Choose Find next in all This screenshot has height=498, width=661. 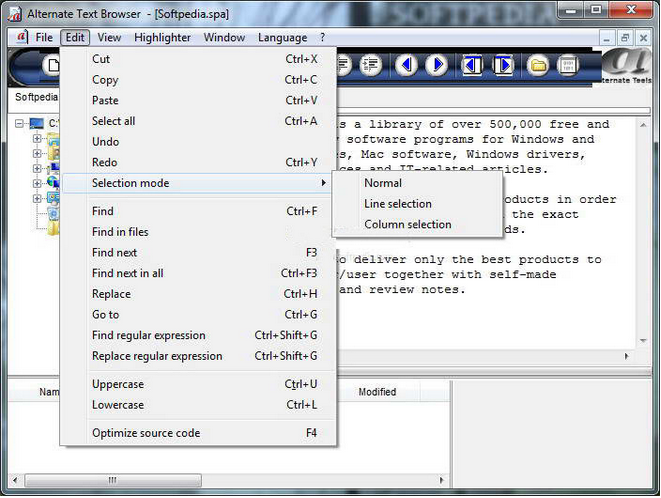[x=199, y=273]
